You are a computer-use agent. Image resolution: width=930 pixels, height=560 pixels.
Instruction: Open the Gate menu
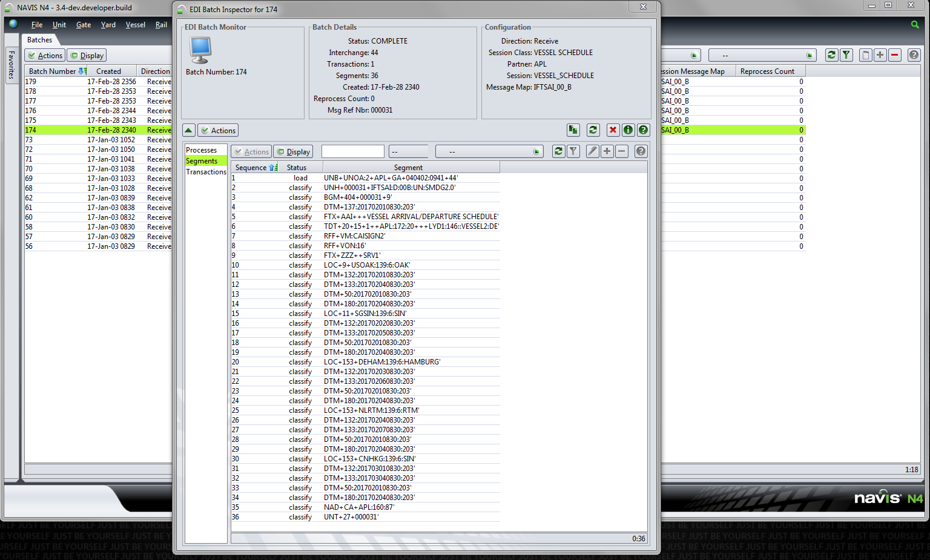point(84,25)
